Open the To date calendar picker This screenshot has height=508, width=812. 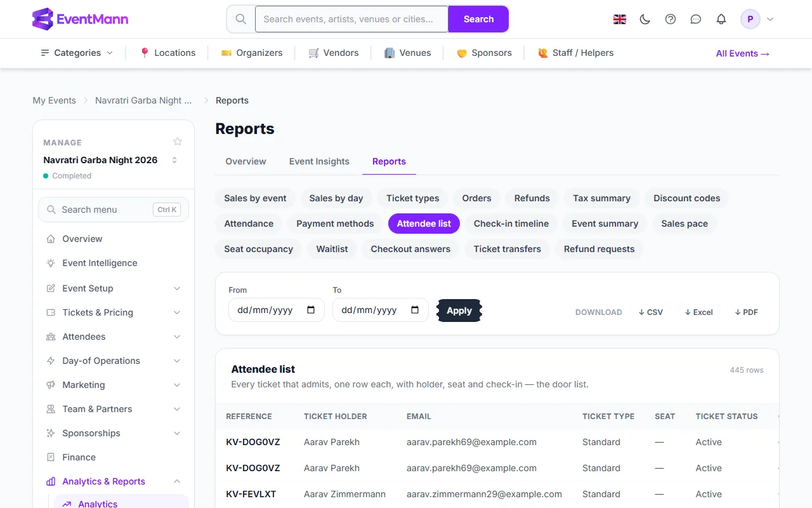(415, 310)
